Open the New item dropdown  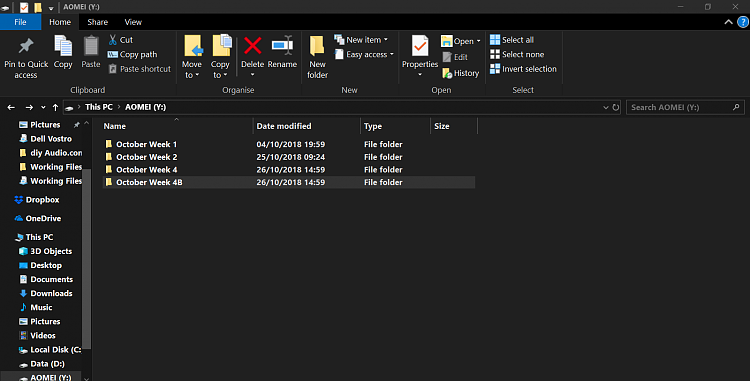click(x=361, y=40)
